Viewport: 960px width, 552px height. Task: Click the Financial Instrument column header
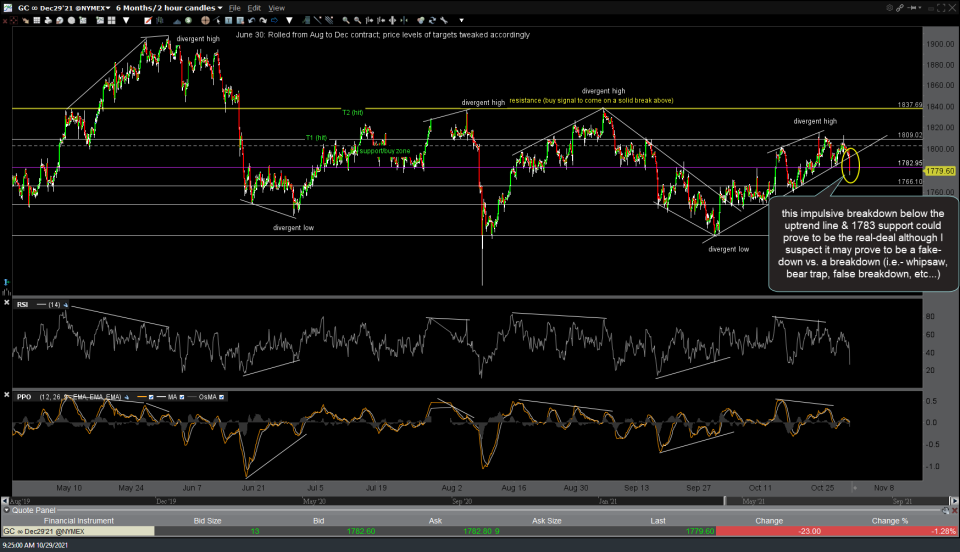(77, 521)
